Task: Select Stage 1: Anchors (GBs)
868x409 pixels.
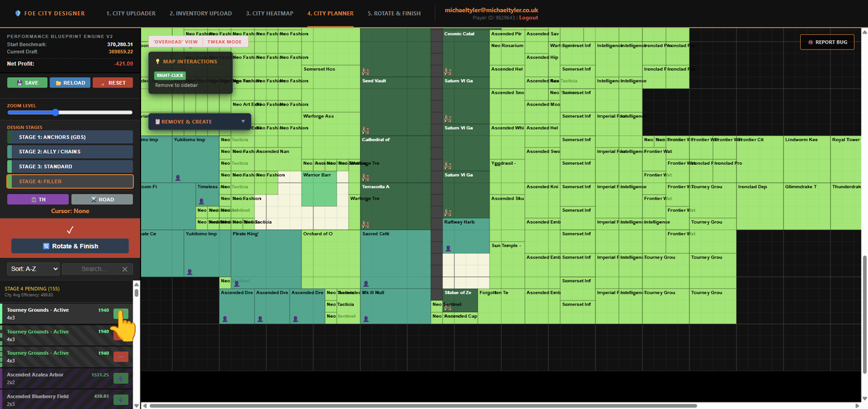Action: coord(70,137)
